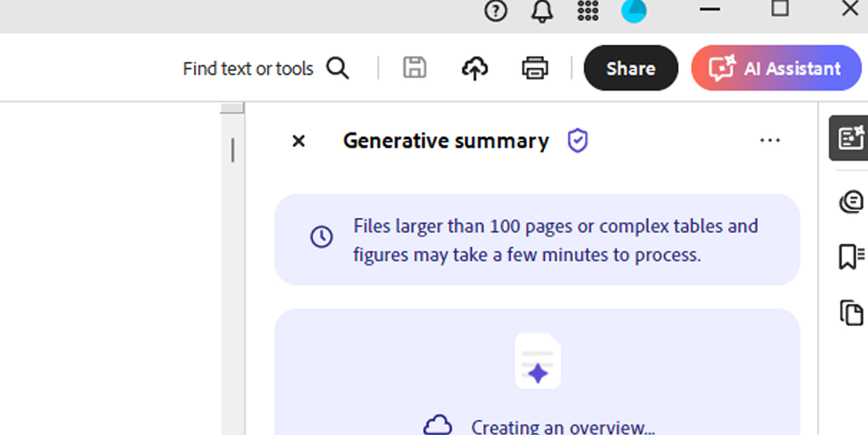Toggle the generative summary sidebar icon

pos(849,138)
